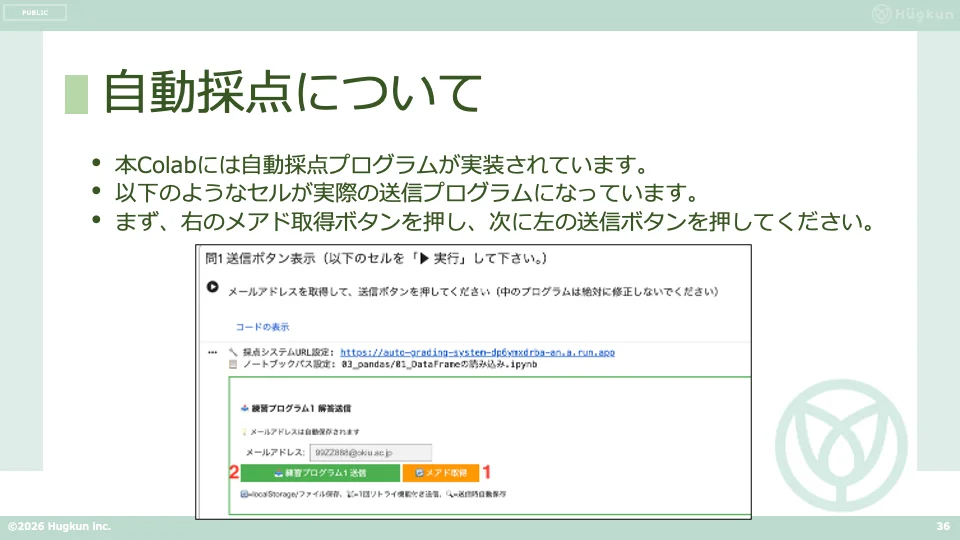Select the ©2026 Hugkun inc. footer text
Screen dimensions: 960x540
pyautogui.click(x=59, y=527)
